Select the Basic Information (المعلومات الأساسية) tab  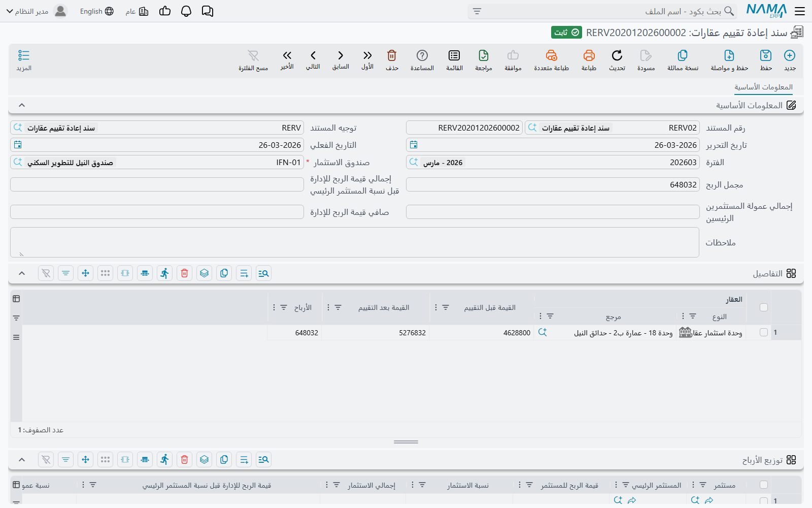coord(763,87)
